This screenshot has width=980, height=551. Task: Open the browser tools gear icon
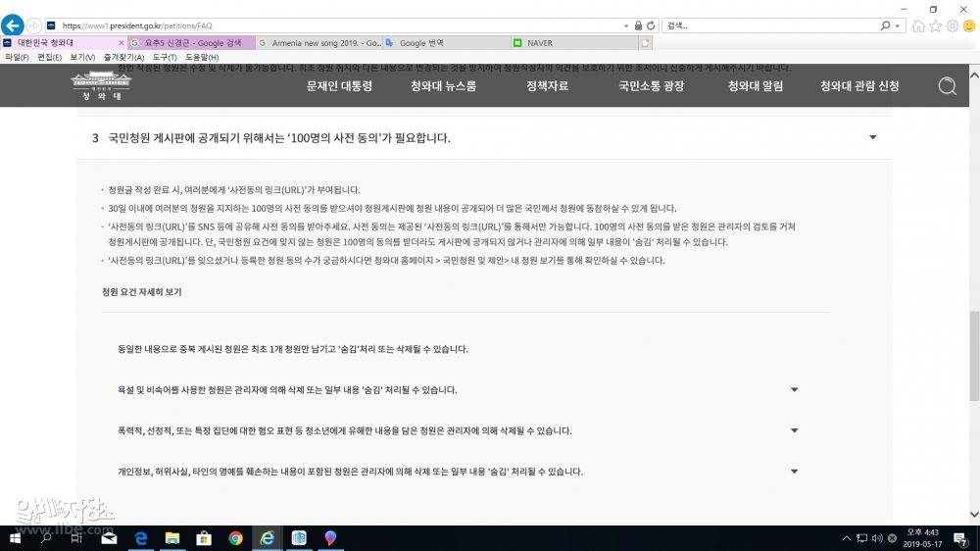coord(952,25)
